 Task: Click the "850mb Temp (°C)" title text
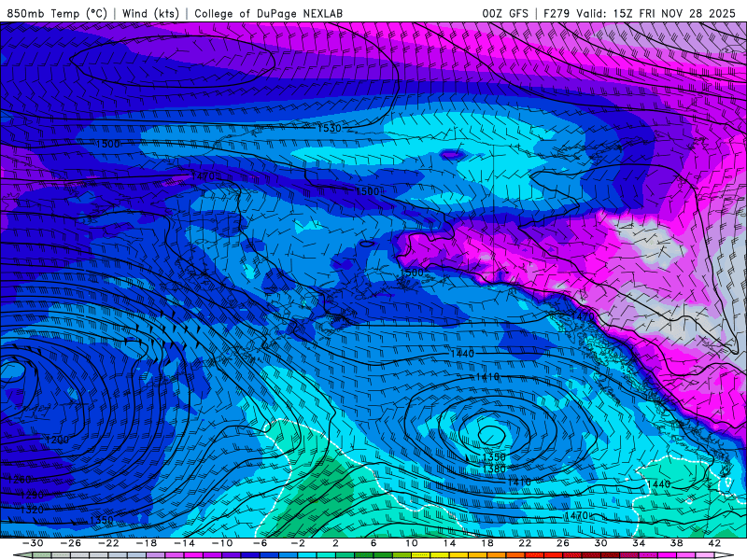point(57,13)
